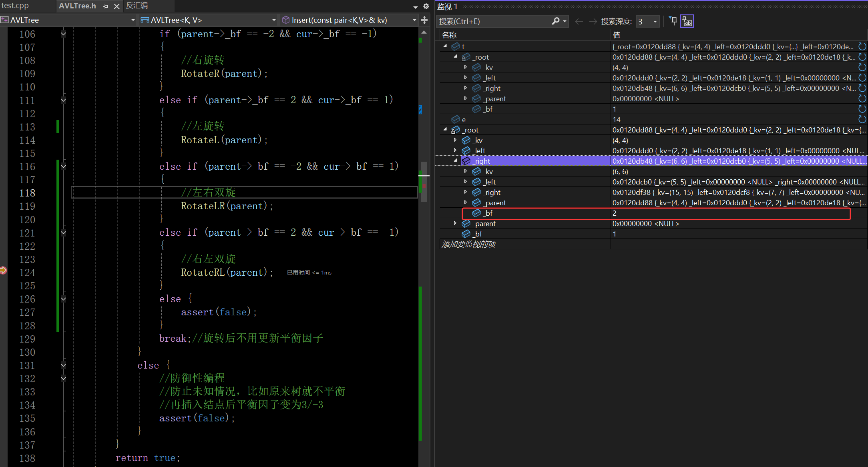Collapse the code fold at line 106
The image size is (868, 467).
pyautogui.click(x=63, y=34)
